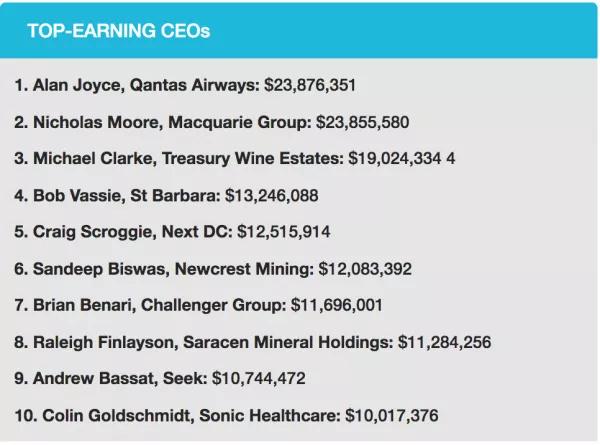Select the Colin Goldschmidt, Sonic Healthcare entry
Image resolution: width=600 pixels, height=445 pixels.
tap(176, 415)
